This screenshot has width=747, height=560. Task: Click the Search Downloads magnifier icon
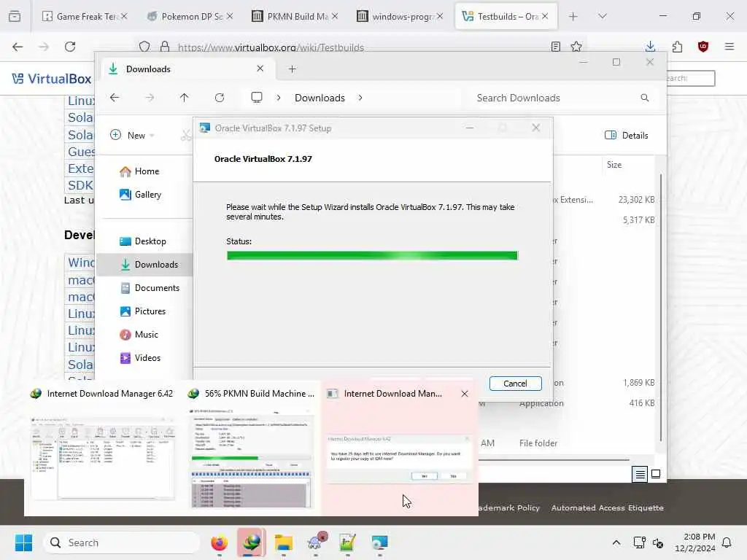click(x=645, y=98)
